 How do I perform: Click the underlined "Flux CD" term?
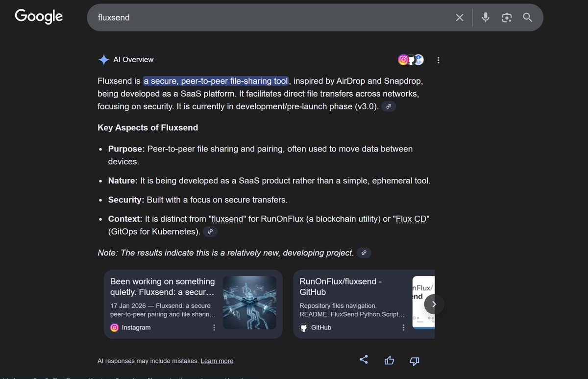[411, 219]
